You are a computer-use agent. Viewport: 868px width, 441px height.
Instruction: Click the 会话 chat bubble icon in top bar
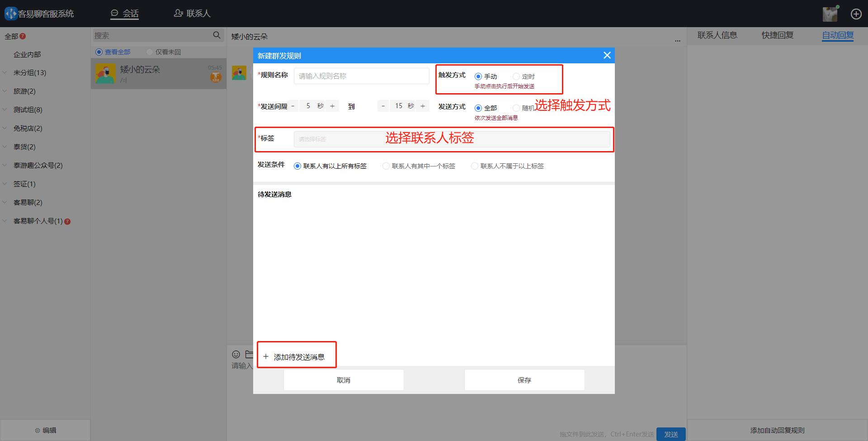[x=114, y=13]
